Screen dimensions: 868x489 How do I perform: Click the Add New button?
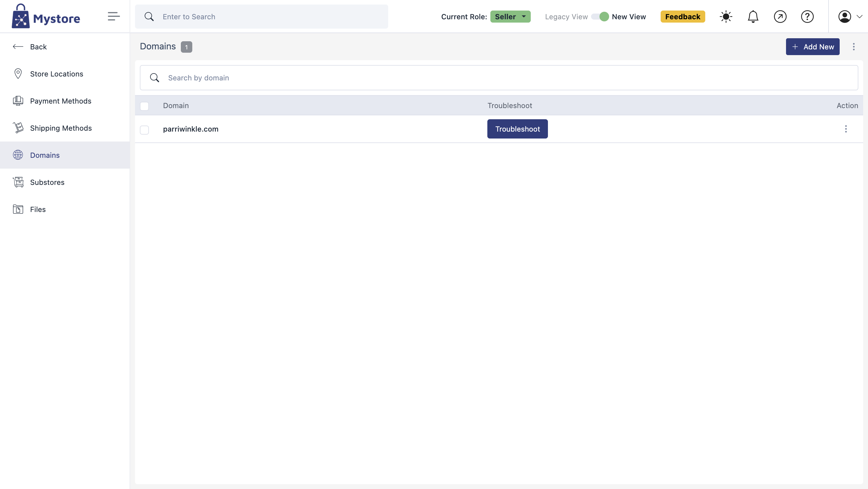point(813,47)
